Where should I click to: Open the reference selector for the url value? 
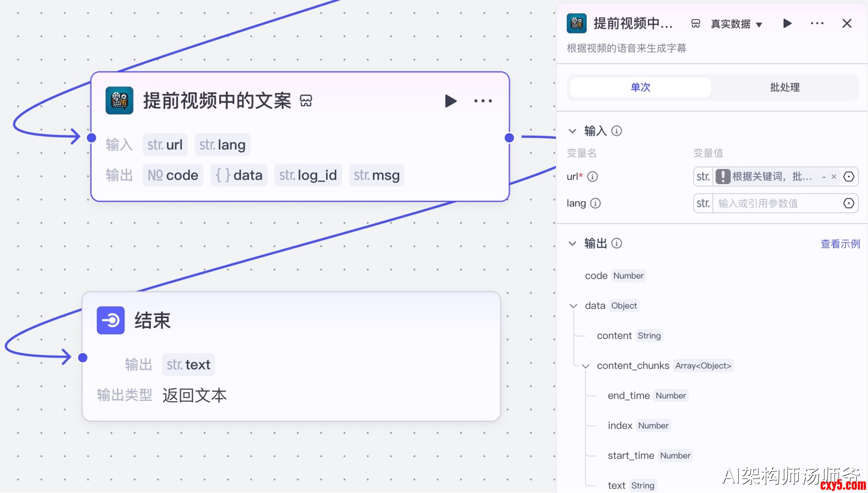(x=849, y=177)
